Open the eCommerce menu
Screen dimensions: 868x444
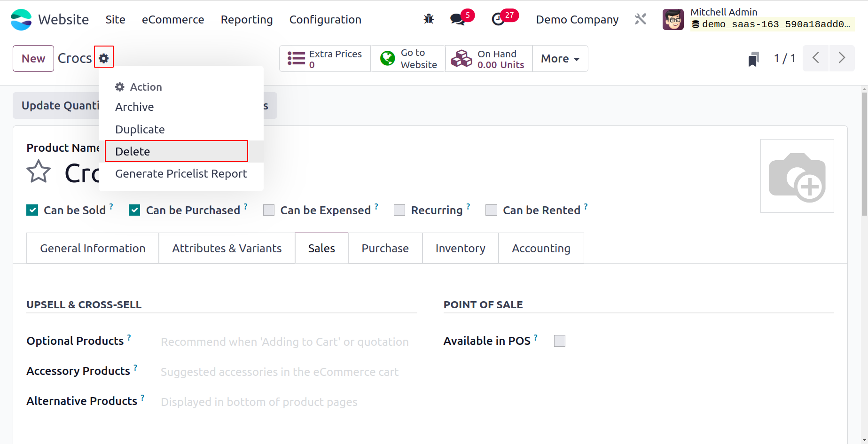point(173,20)
